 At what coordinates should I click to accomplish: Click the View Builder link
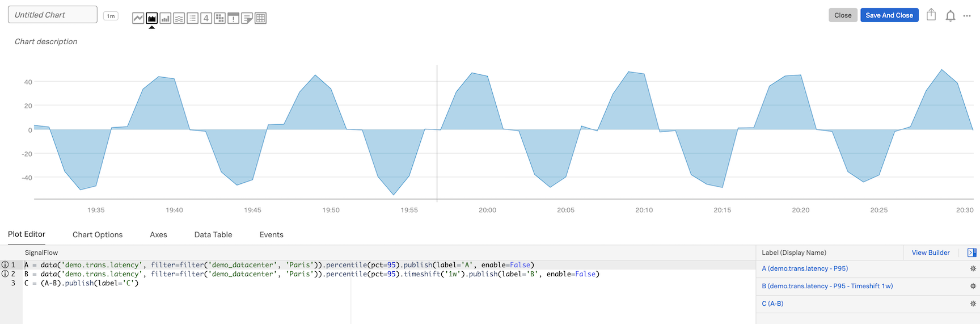[x=930, y=253]
